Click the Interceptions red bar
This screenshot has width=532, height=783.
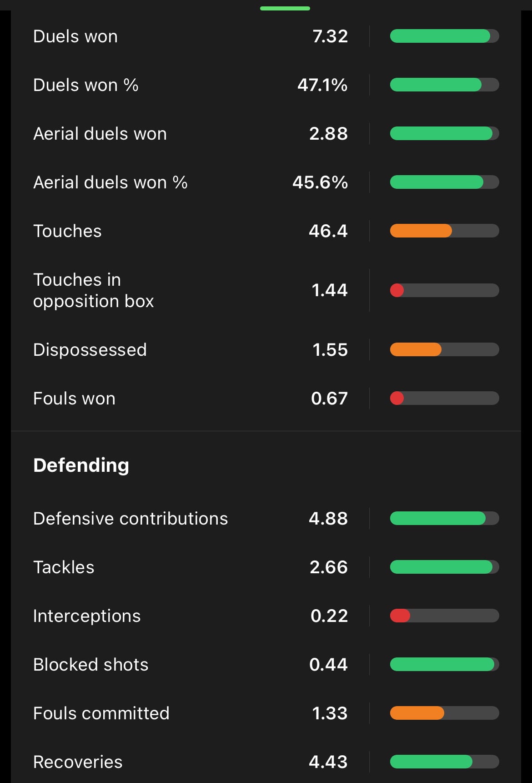coord(400,616)
